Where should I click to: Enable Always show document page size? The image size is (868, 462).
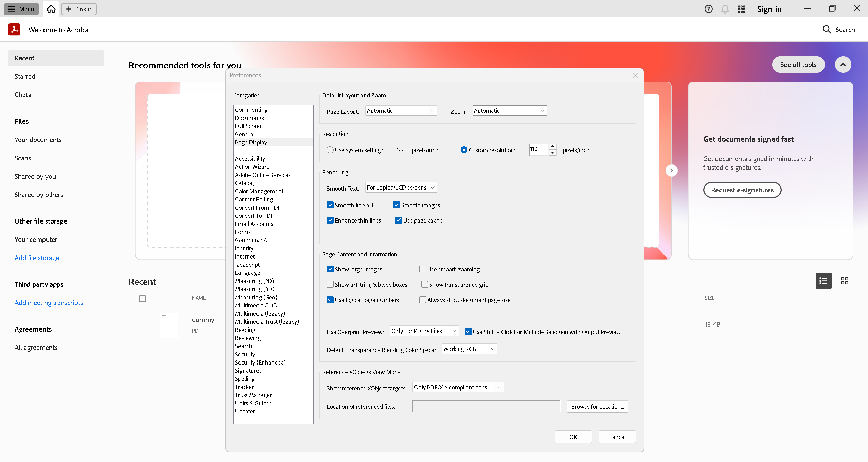(x=422, y=300)
